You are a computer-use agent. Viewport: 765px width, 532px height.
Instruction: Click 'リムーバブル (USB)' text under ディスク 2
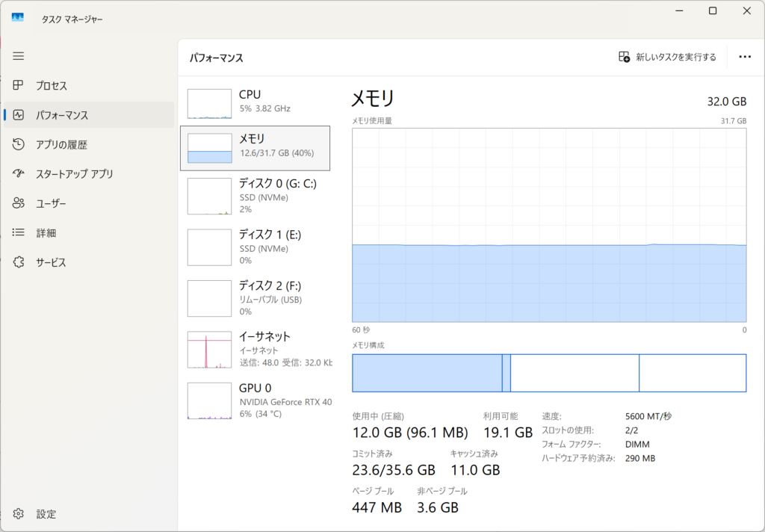270,300
